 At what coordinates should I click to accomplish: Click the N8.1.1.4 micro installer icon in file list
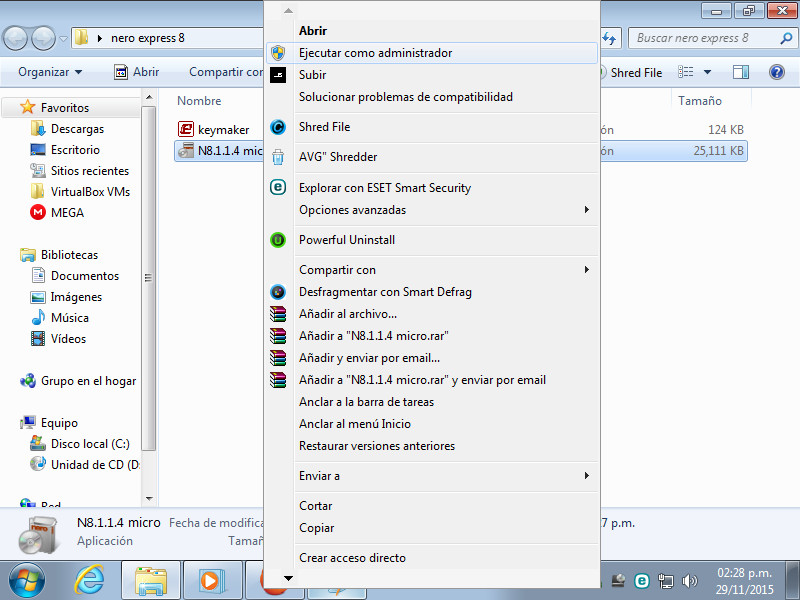tap(186, 151)
